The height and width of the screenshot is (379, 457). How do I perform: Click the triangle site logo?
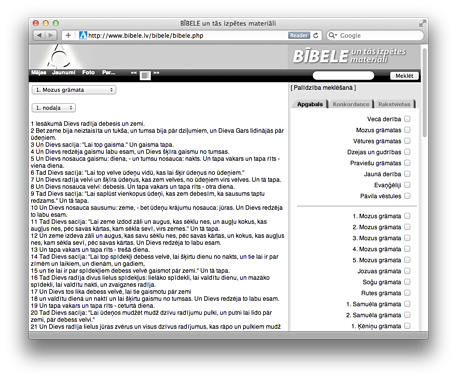[59, 56]
